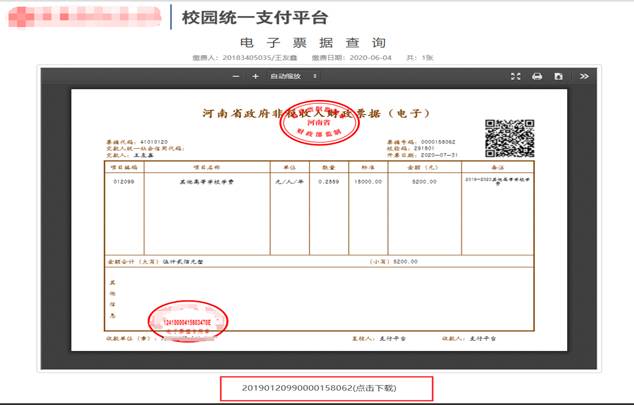This screenshot has width=634, height=405.
Task: Switch to presentation mode via fullscreen icon
Action: pos(516,76)
